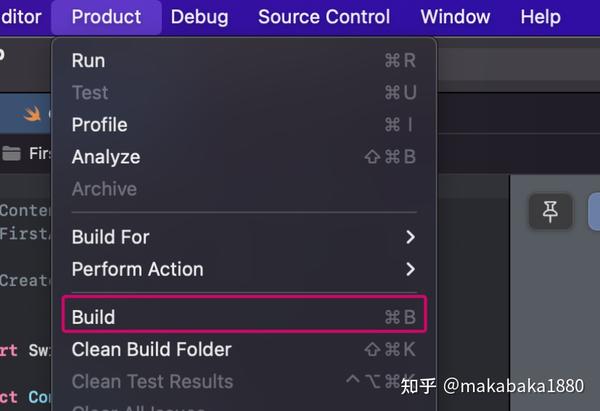Select the Profile menu item
This screenshot has height=411, width=600.
tap(244, 125)
